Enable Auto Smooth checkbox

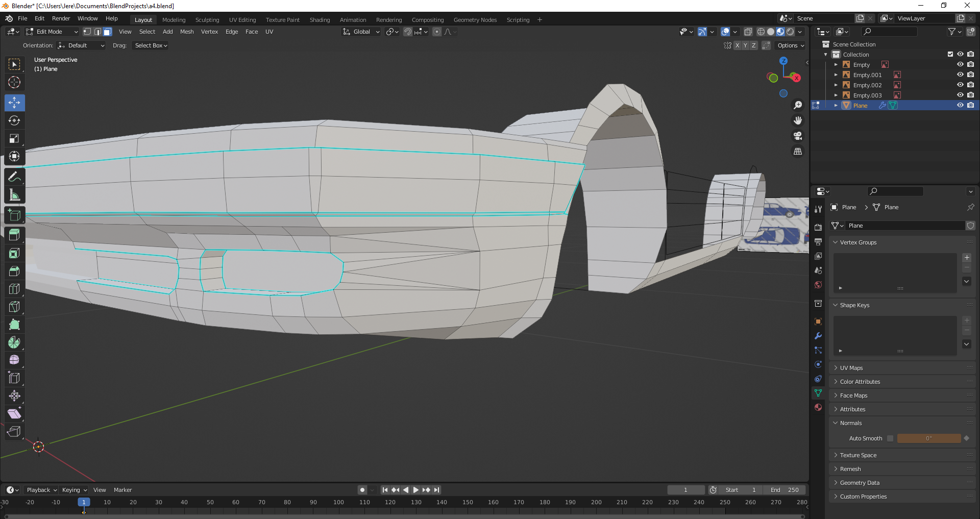(890, 438)
